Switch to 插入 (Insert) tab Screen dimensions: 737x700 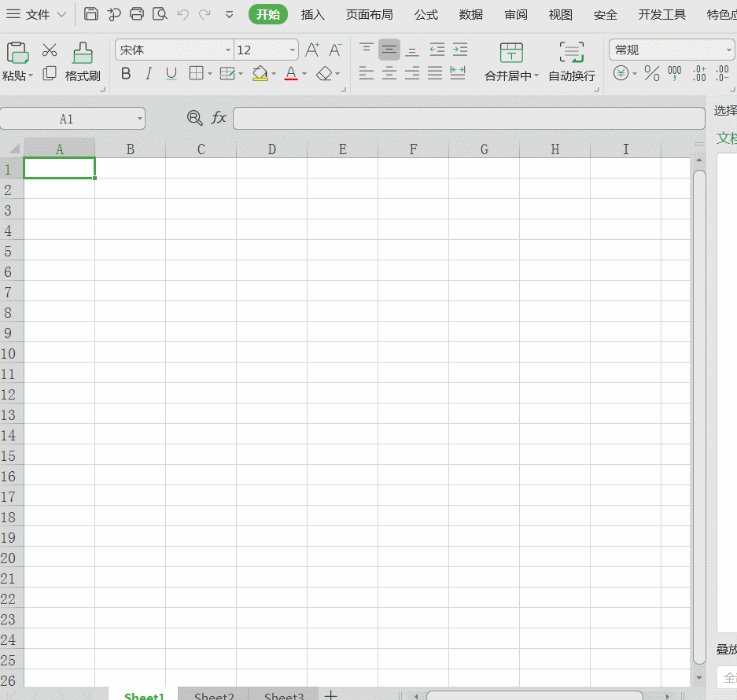pos(312,15)
